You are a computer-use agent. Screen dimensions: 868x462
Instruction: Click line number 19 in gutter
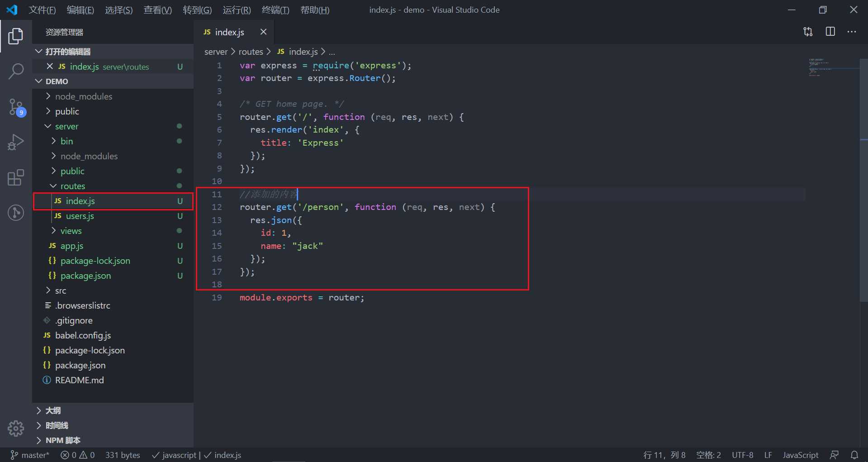[217, 298]
